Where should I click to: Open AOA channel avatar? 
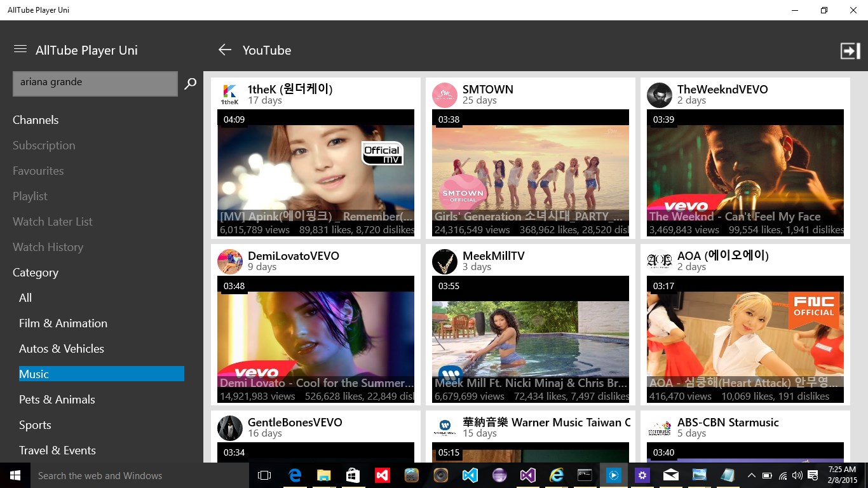(660, 262)
